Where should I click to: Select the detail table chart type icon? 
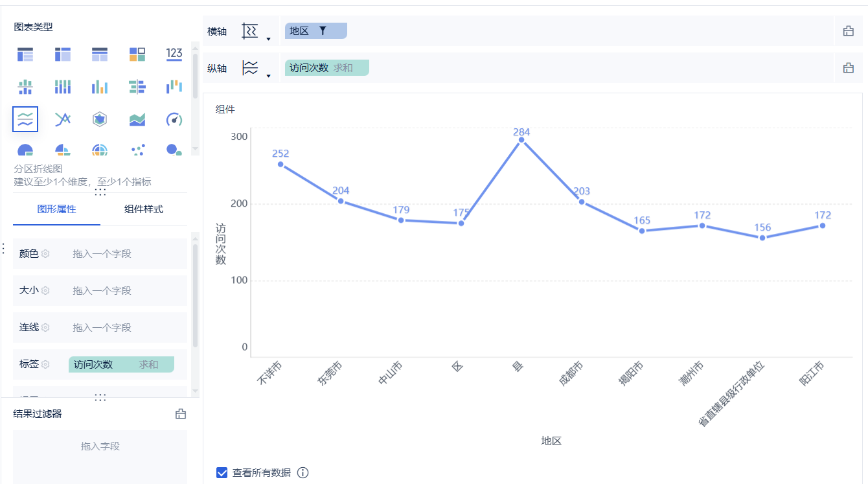tap(100, 54)
